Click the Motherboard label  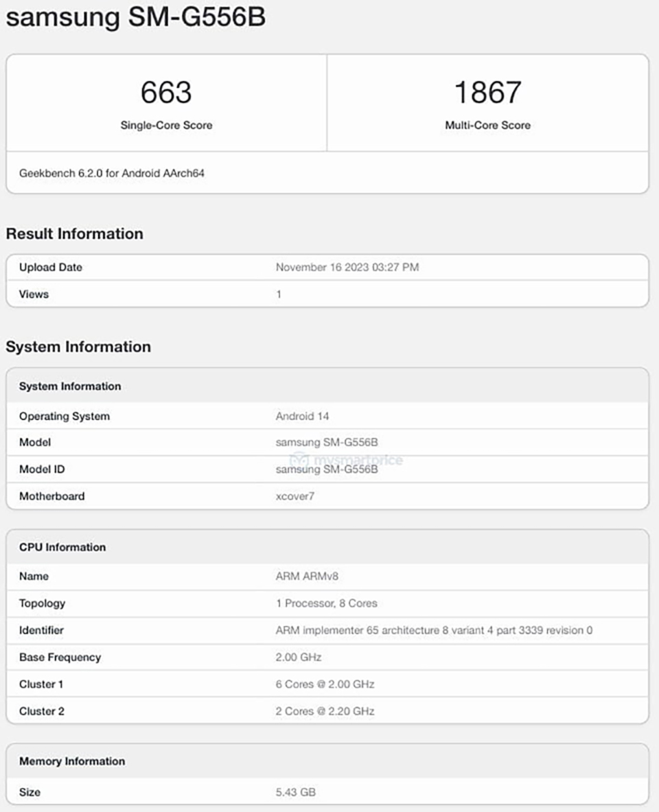[x=51, y=496]
